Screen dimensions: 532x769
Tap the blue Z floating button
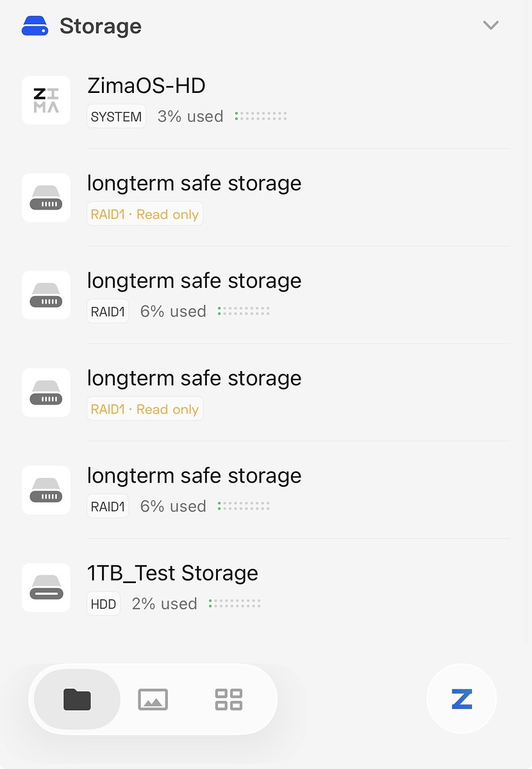pyautogui.click(x=461, y=699)
